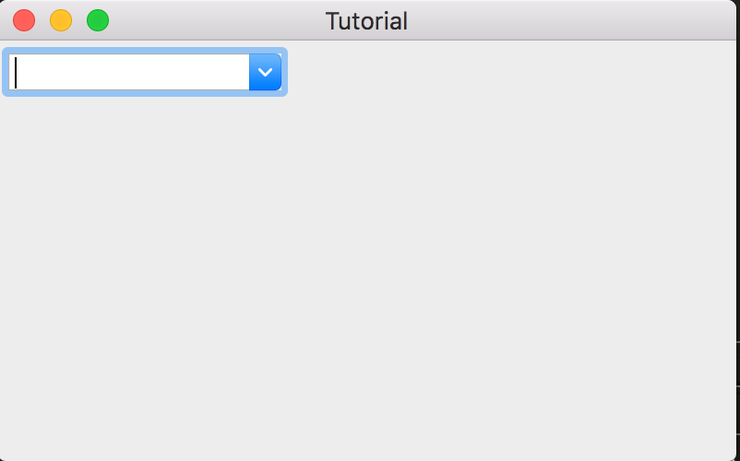Minimize the Tutorial window
740x461 pixels.
[x=61, y=20]
